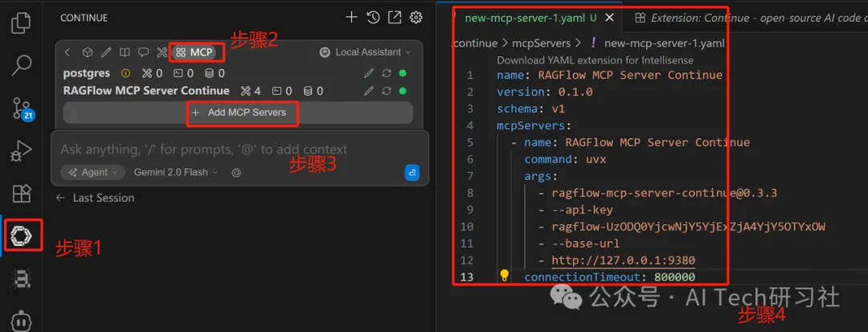Viewport: 868px width, 332px height.
Task: Click the 'connectionTimeout: 800000' line
Action: 609,277
